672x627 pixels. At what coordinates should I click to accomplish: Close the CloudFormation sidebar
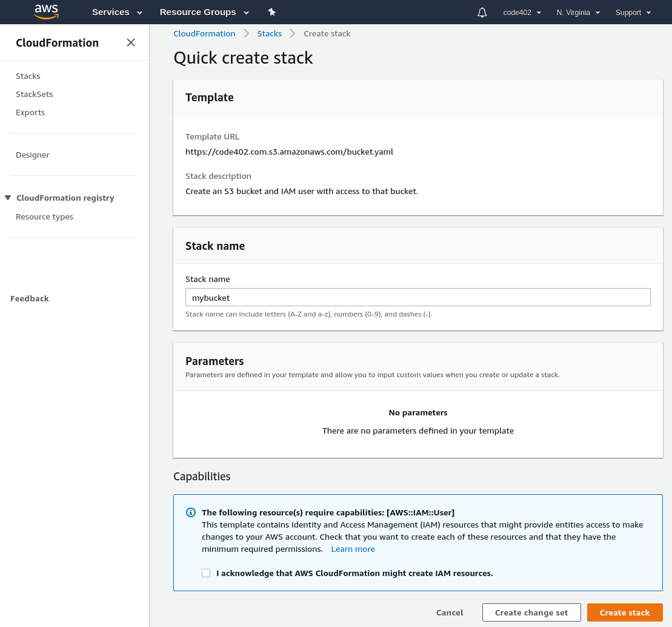[x=131, y=42]
